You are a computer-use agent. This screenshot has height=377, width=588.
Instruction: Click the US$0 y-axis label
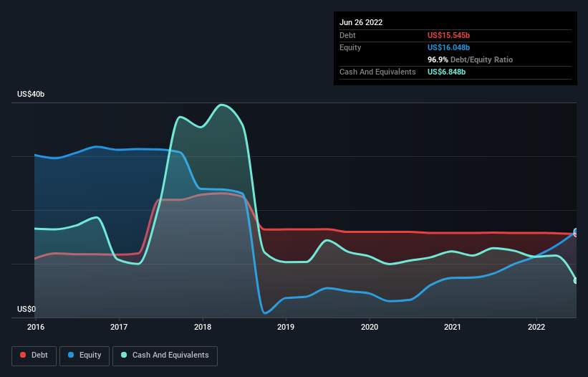[x=26, y=309]
